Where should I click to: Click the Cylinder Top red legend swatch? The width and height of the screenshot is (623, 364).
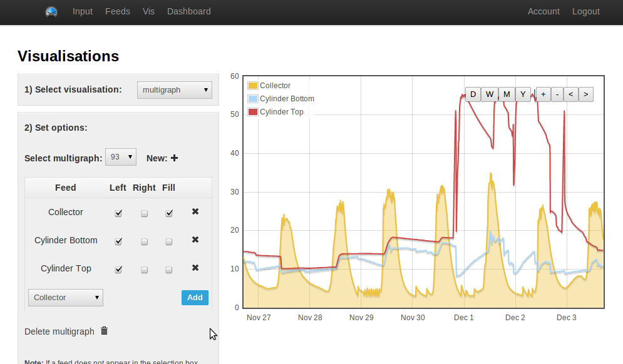tap(253, 112)
